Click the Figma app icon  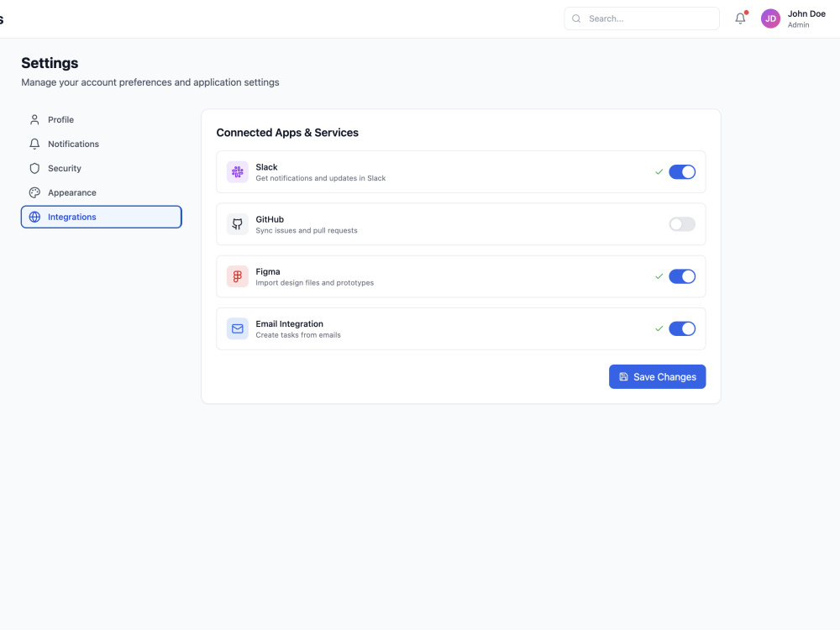[238, 276]
